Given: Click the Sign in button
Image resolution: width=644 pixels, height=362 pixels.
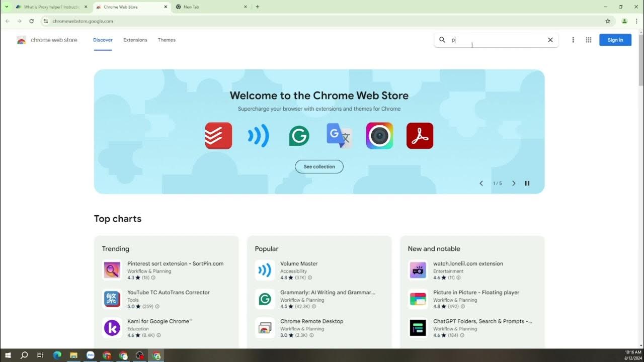Looking at the screenshot, I should click(615, 40).
